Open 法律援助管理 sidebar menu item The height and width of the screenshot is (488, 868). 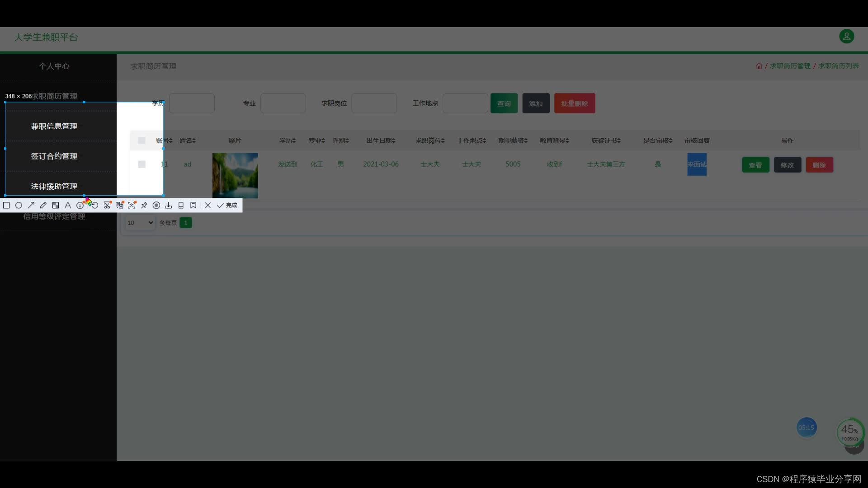point(54,186)
